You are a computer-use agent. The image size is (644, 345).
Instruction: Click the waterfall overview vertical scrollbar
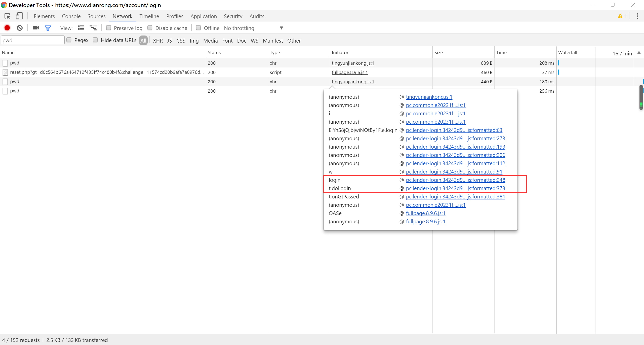click(641, 97)
